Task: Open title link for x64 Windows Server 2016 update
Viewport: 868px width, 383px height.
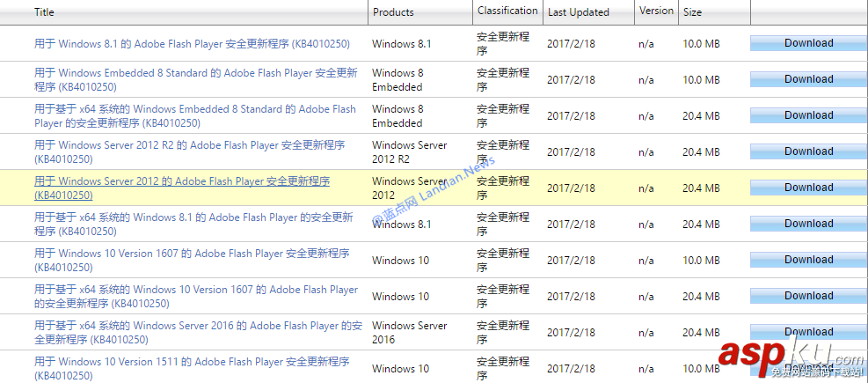Action: coord(198,326)
